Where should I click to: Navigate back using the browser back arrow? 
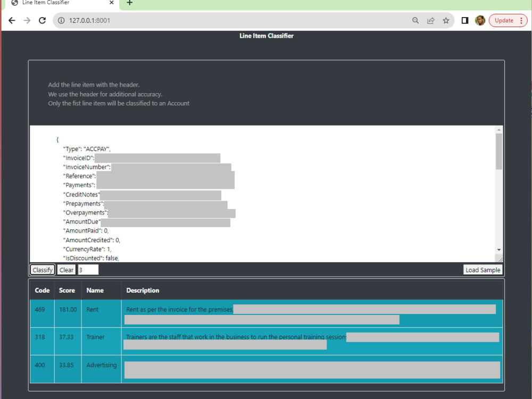(x=12, y=20)
